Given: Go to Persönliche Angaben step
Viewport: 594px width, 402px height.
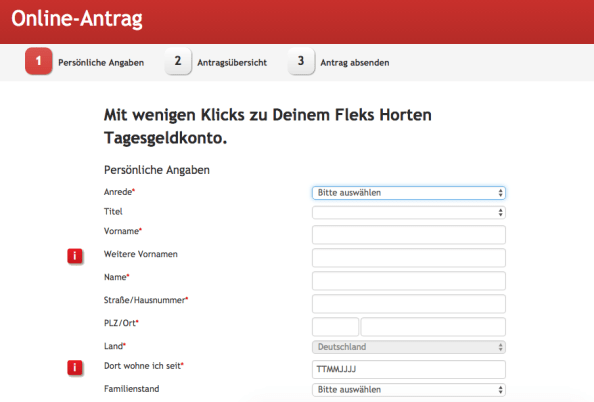Looking at the screenshot, I should pyautogui.click(x=101, y=63).
